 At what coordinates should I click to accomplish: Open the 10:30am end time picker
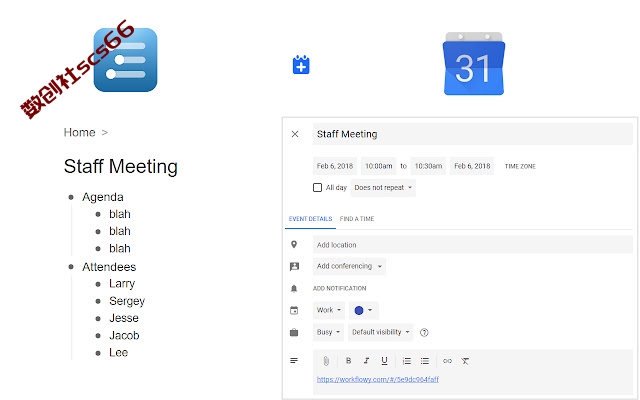pyautogui.click(x=428, y=166)
